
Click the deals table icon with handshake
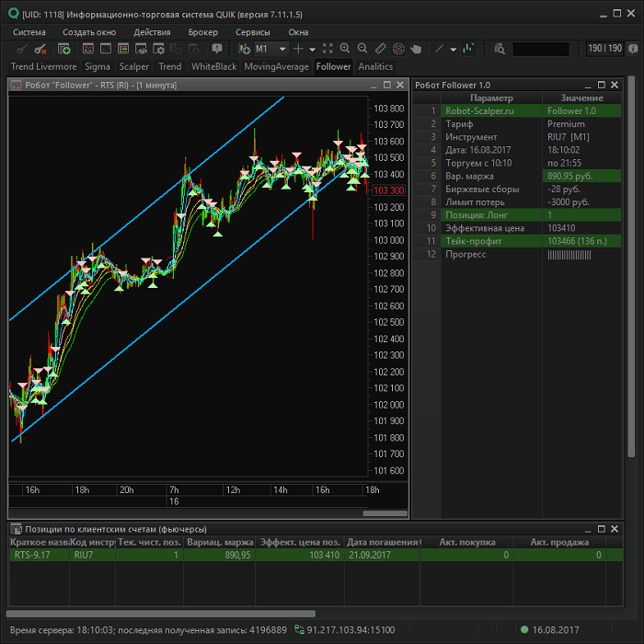coord(141,49)
